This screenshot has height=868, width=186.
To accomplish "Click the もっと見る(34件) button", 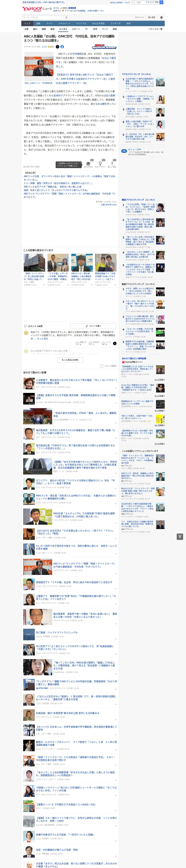I will tap(70, 360).
